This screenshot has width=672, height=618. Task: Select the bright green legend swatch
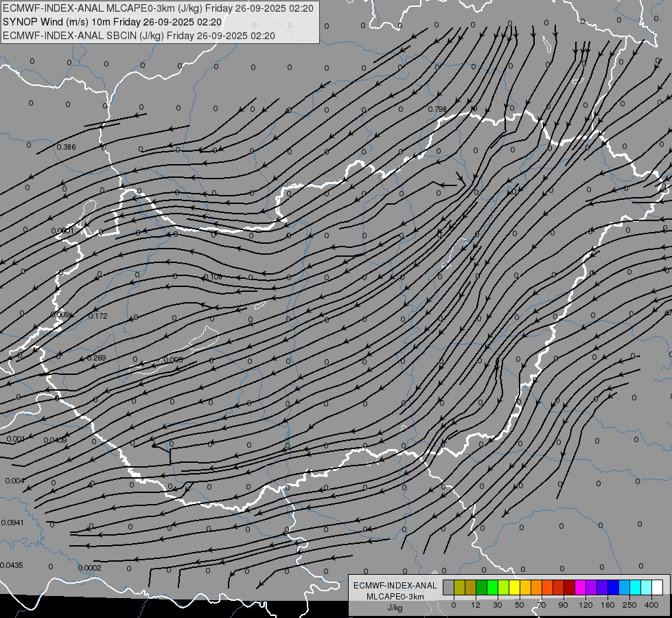(x=492, y=587)
